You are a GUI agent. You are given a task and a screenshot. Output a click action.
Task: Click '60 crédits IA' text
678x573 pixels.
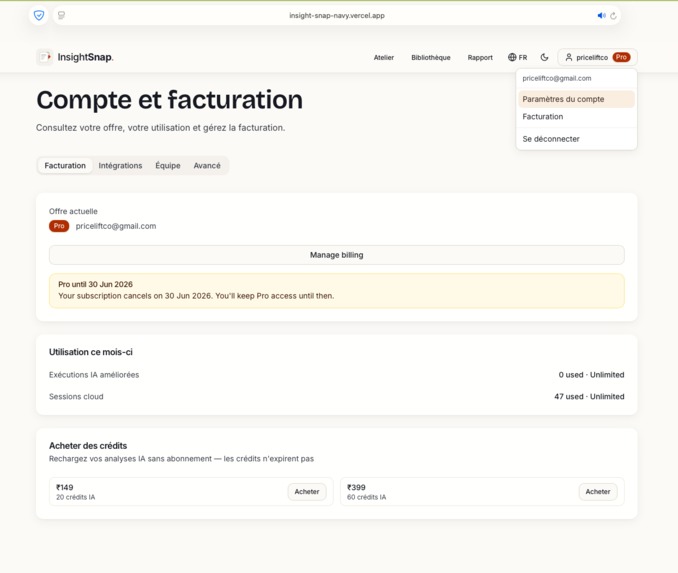[366, 497]
